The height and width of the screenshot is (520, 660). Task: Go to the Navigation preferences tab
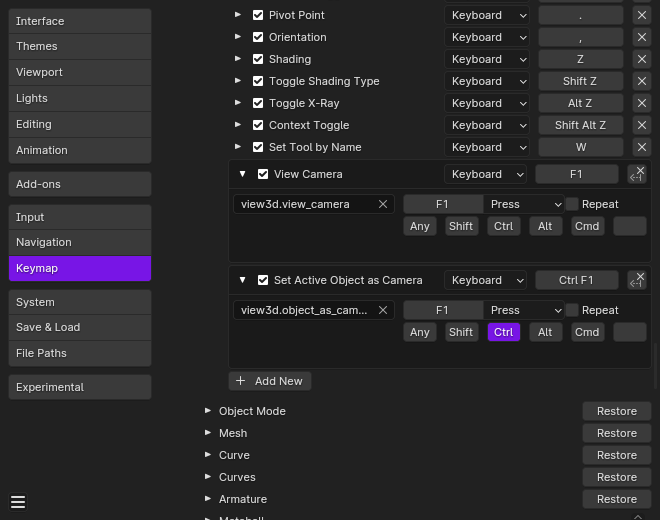80,243
